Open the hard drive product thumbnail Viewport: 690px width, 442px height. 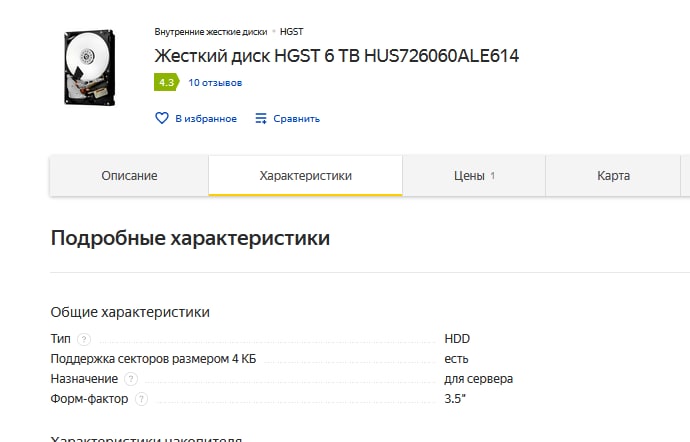[x=89, y=66]
